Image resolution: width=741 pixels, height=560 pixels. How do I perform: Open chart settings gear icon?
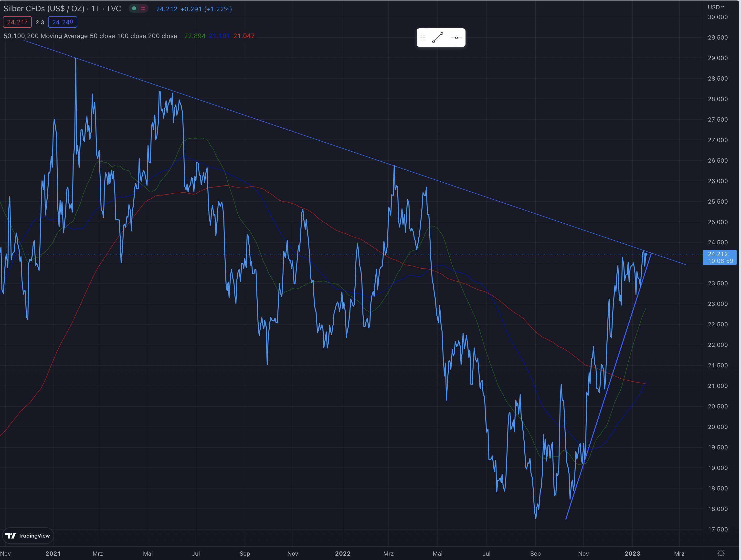(x=721, y=553)
